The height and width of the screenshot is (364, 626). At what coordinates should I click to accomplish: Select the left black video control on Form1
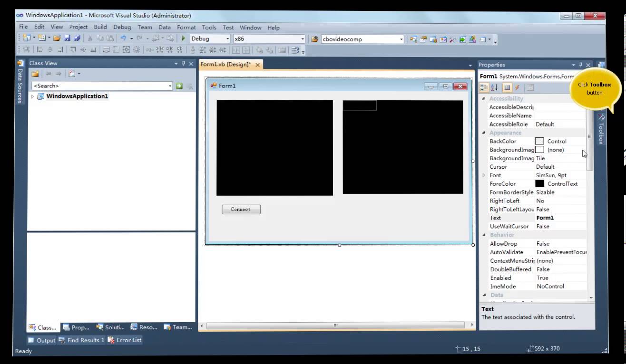274,148
